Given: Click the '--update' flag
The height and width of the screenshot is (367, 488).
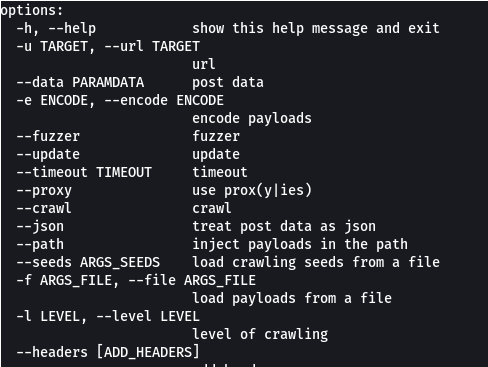Looking at the screenshot, I should pyautogui.click(x=48, y=154).
